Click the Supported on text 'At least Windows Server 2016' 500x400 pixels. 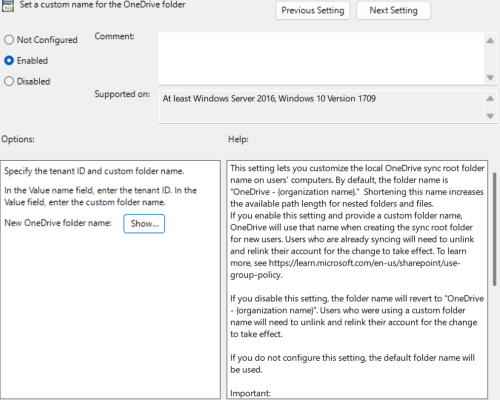[x=219, y=99]
